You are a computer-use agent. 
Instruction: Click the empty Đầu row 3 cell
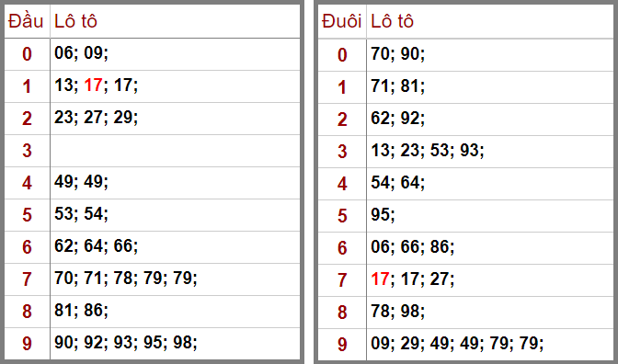pos(175,151)
